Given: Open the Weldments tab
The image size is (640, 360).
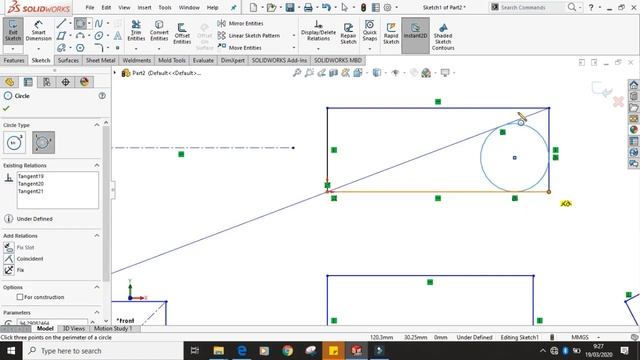Looking at the screenshot, I should click(x=137, y=60).
